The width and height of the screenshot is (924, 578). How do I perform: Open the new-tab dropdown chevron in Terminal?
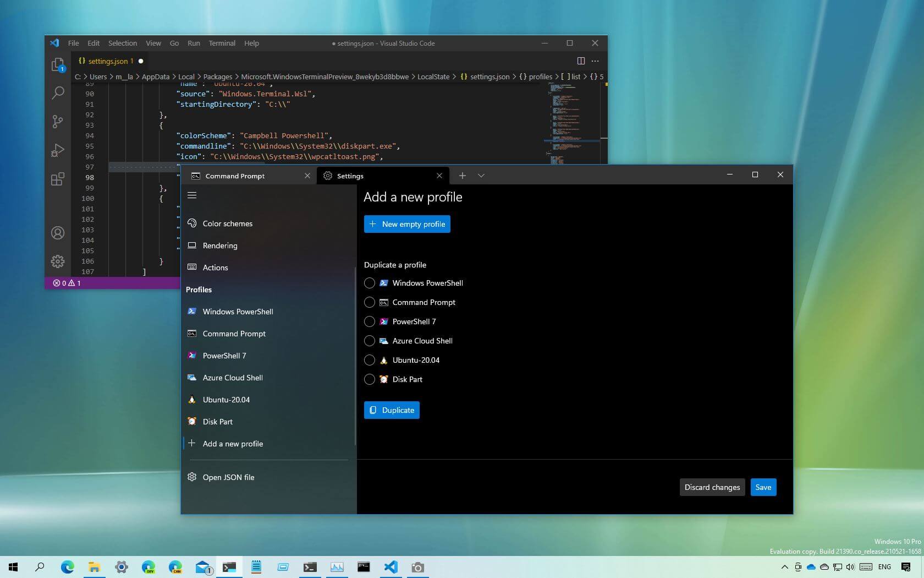[x=481, y=175]
